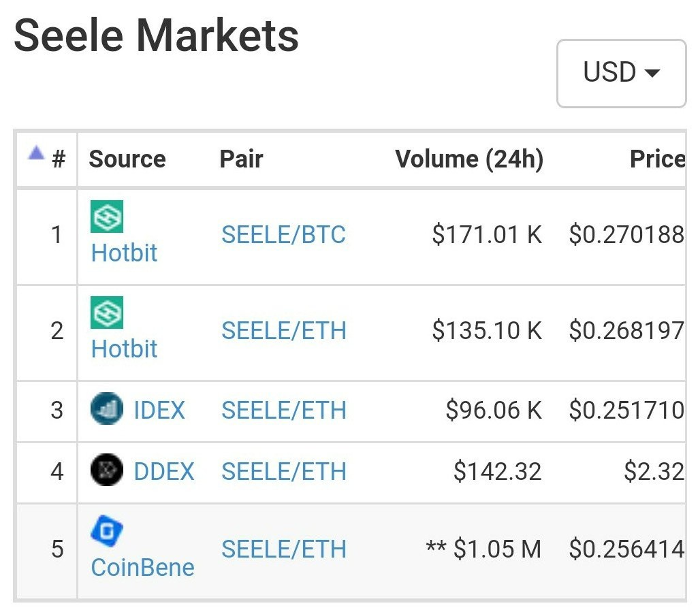Screen dimensions: 700x610
Task: Open the IDEX exchange link
Action: point(159,411)
